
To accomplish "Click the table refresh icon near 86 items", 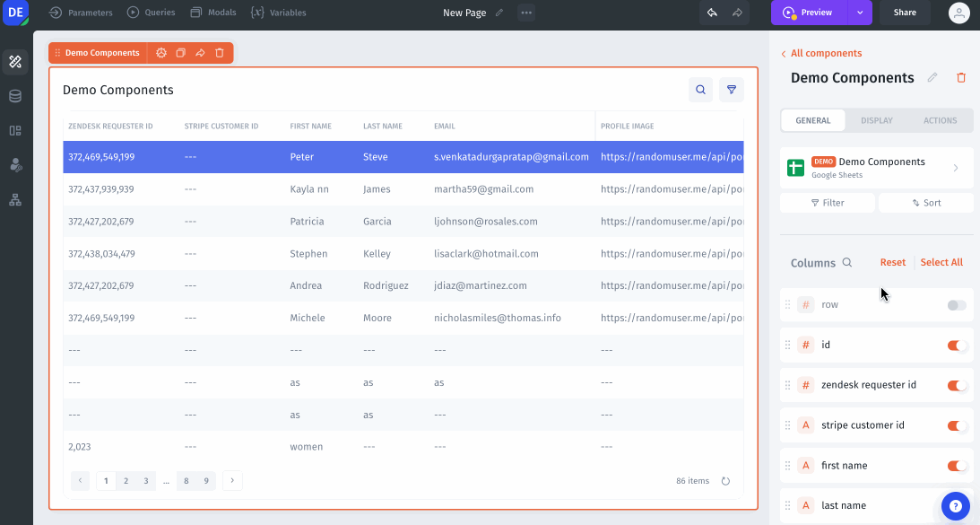I will [726, 481].
